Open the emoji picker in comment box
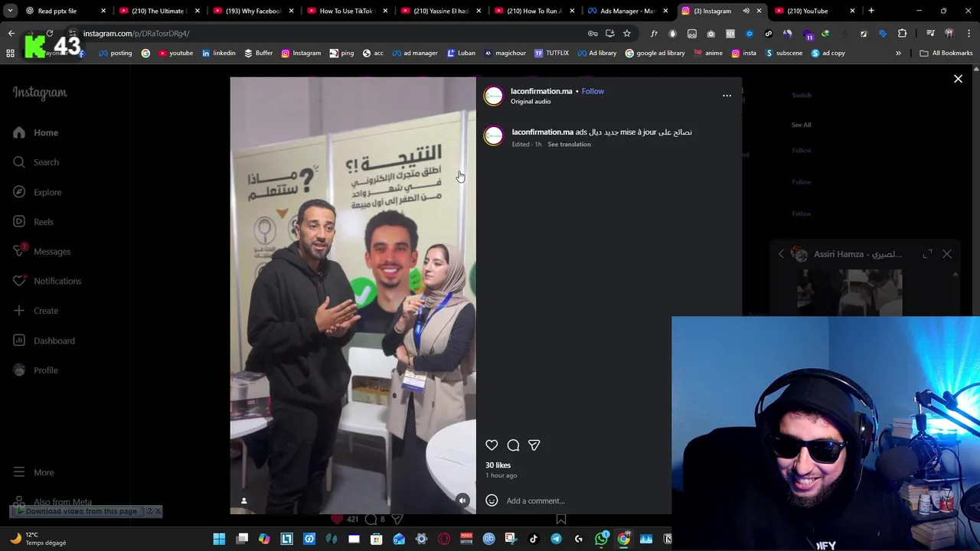Screen dimensions: 980x551 [x=492, y=500]
